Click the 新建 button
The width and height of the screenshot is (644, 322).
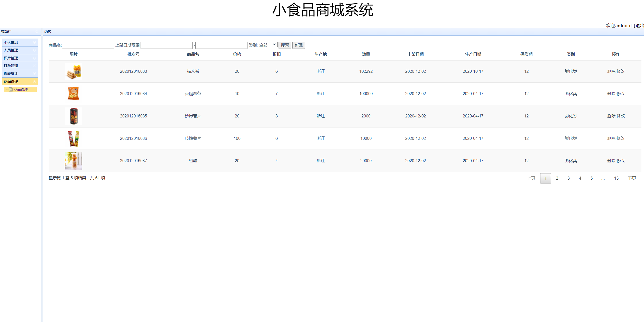(298, 45)
